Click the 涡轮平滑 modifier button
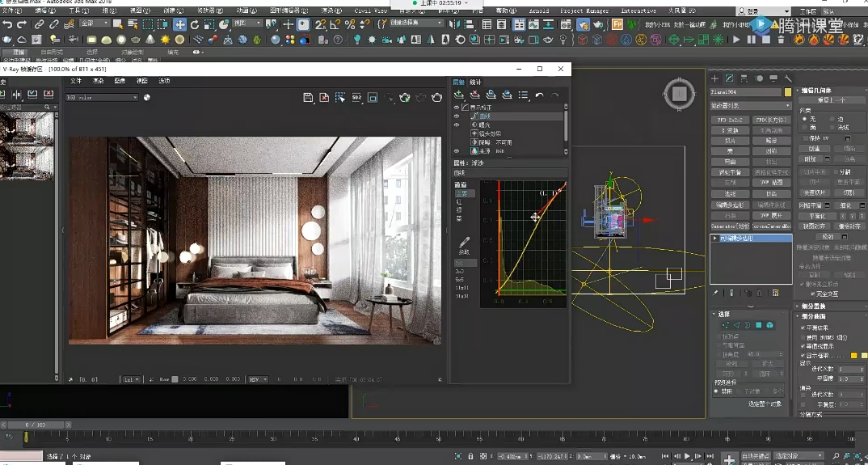 click(730, 172)
